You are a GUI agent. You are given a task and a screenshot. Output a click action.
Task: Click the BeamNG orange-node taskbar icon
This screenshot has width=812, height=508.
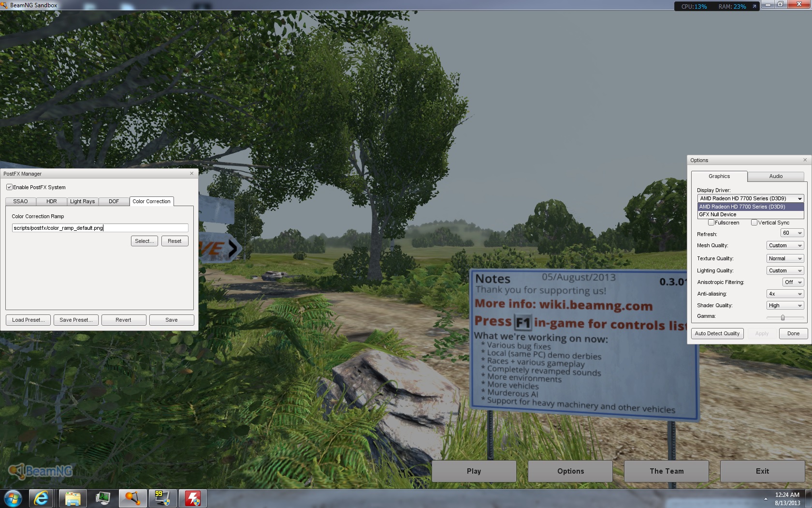132,498
